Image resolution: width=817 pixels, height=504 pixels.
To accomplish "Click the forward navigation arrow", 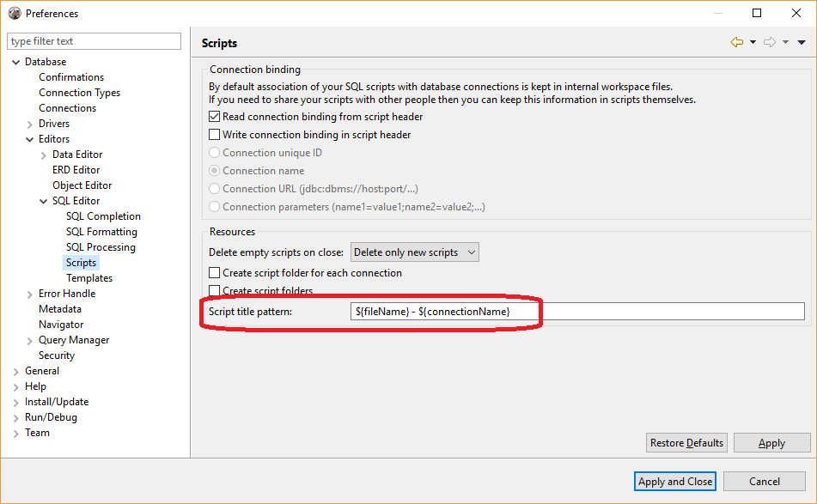I will pos(770,41).
